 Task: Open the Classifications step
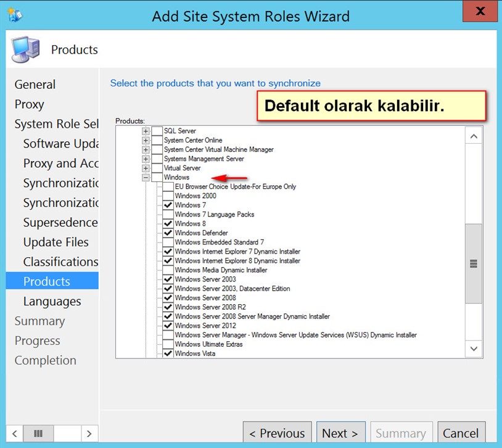click(x=61, y=262)
